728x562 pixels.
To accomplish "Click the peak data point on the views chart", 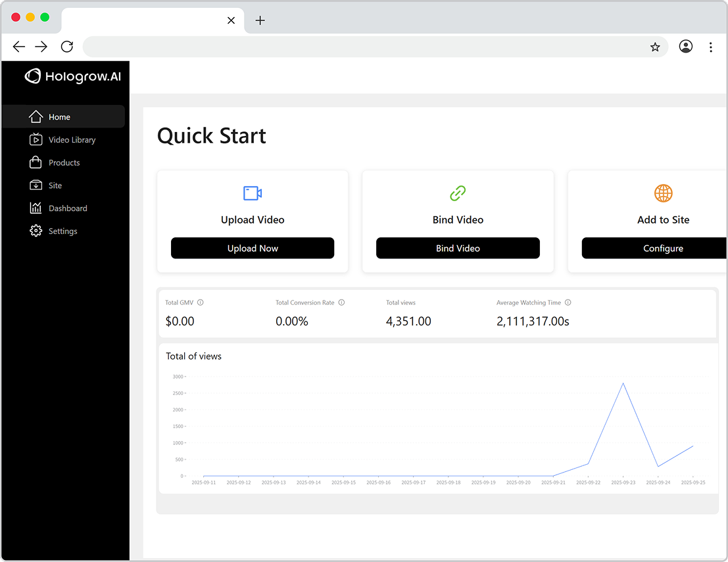I will tap(623, 383).
